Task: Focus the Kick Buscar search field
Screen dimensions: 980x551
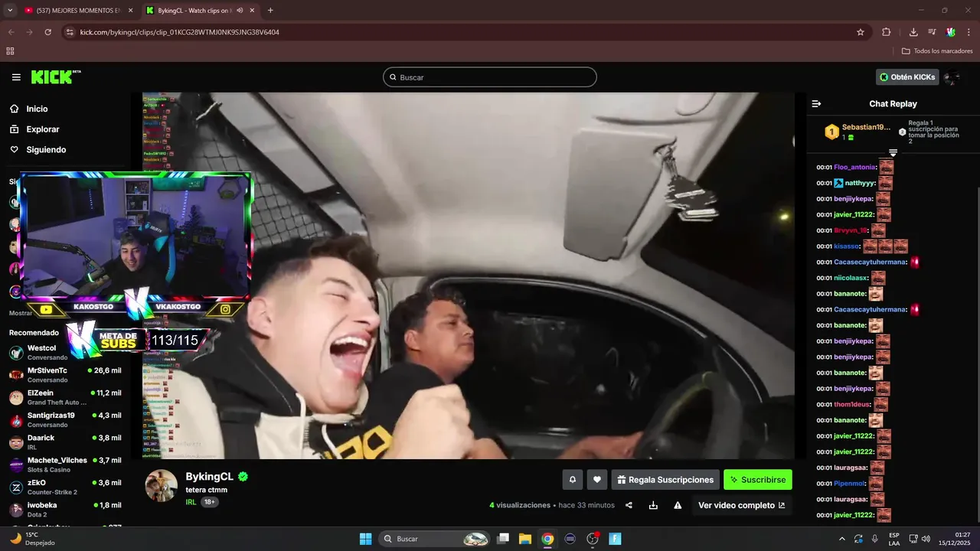Action: 490,77
